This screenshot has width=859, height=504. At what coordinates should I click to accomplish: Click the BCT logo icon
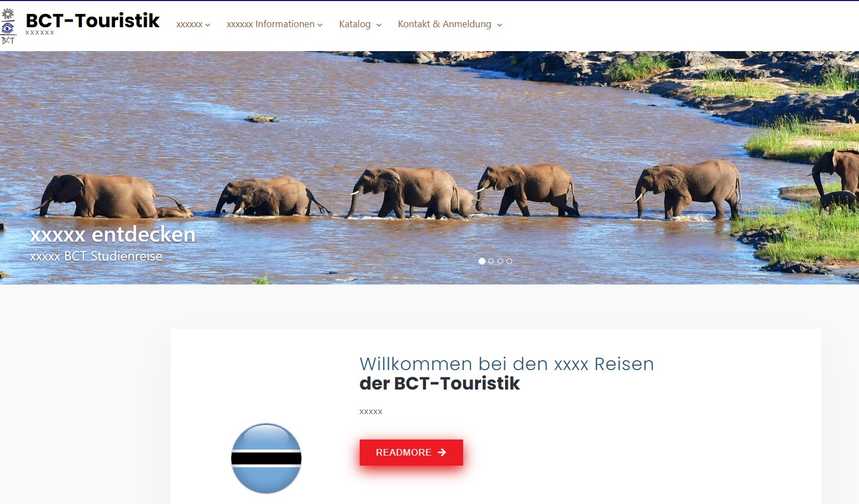tap(8, 26)
